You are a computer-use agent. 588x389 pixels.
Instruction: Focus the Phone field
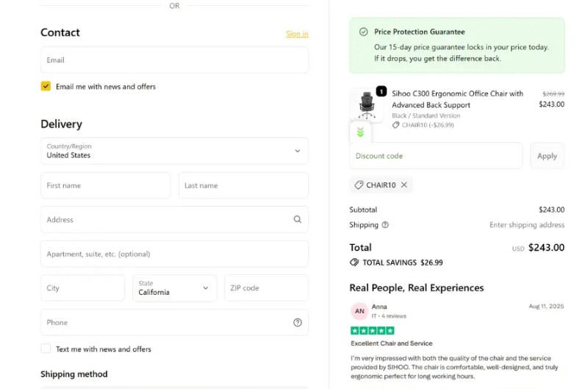tap(174, 323)
